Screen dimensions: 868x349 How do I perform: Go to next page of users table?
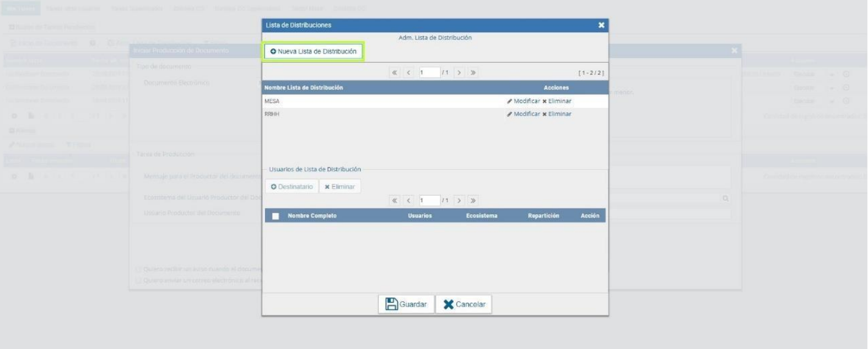460,200
